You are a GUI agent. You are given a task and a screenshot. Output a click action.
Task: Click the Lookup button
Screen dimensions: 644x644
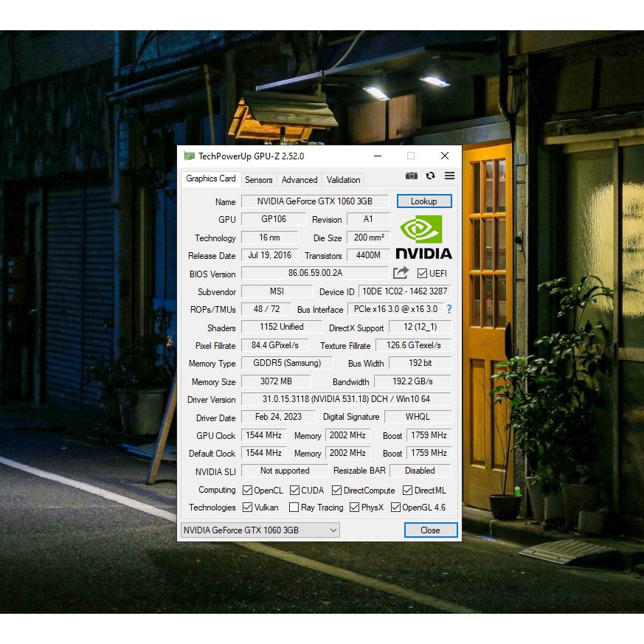pyautogui.click(x=424, y=201)
